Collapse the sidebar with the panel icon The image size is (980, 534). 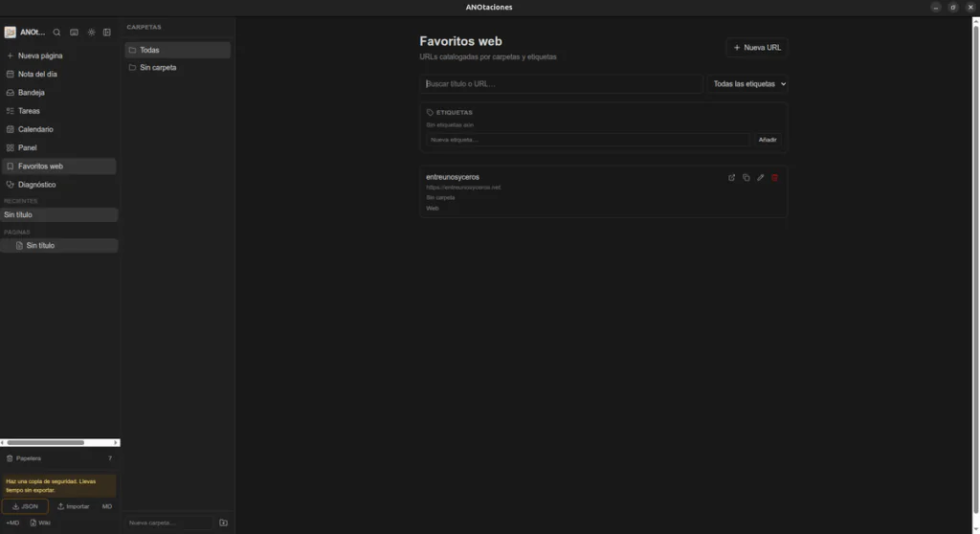107,33
